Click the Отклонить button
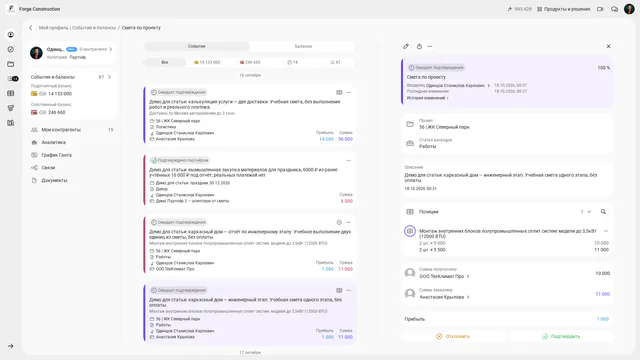The width and height of the screenshot is (640, 360). tap(453, 336)
